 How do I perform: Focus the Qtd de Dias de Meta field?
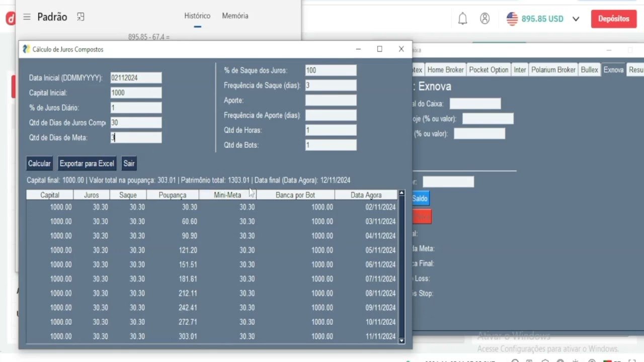point(136,137)
